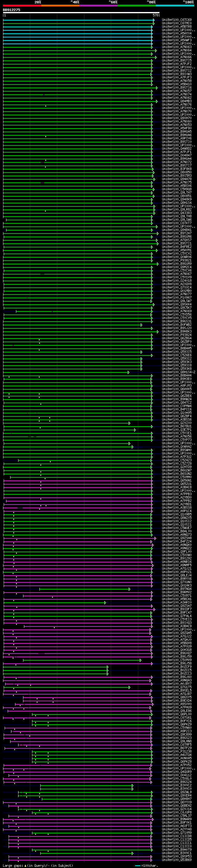Open hit UniRef100_C6TMC0
This screenshot has width=197, height=868.
tap(177, 23)
